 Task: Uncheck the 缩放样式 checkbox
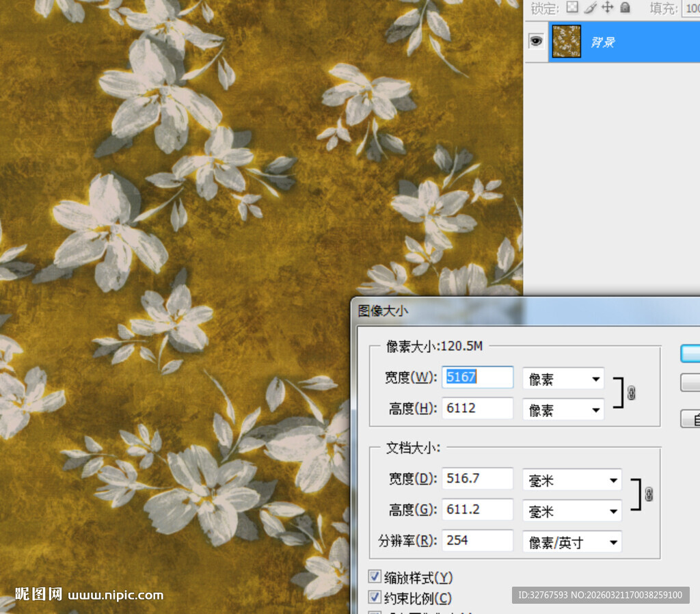[375, 577]
